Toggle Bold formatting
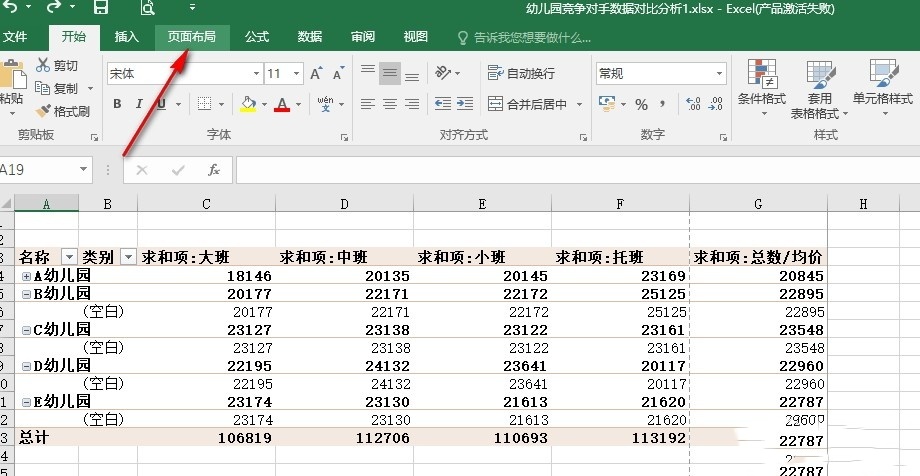This screenshot has height=476, width=920. [x=117, y=104]
